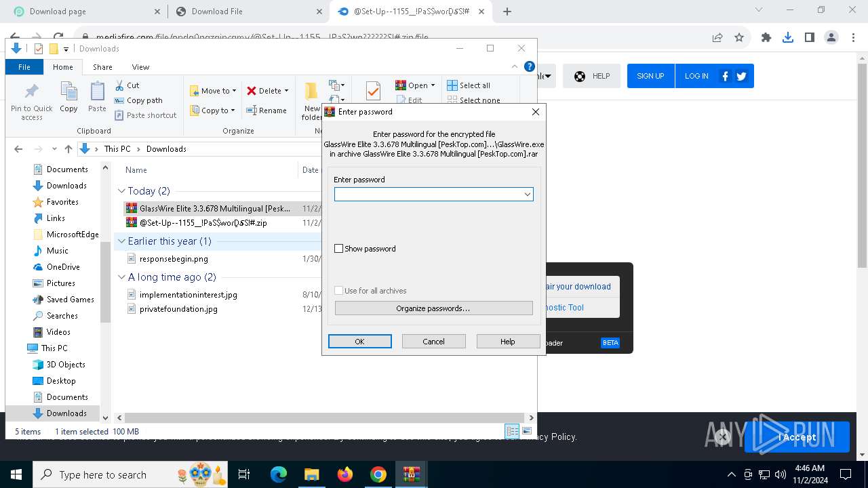Click Rename in Organize group
868x488 pixels.
pyautogui.click(x=267, y=110)
